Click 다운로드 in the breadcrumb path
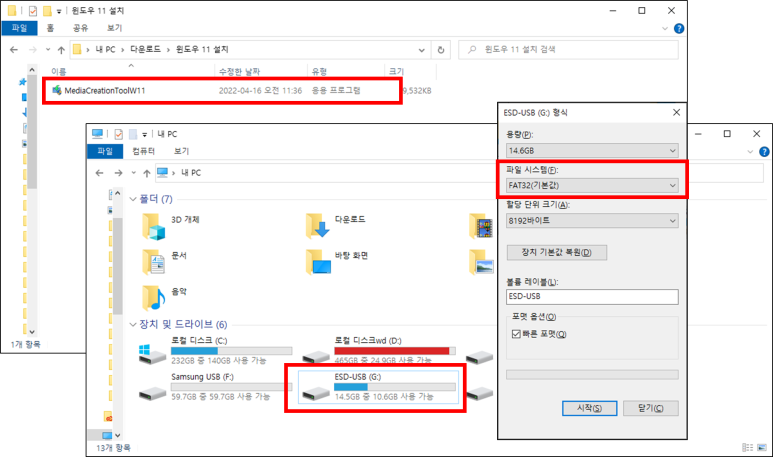The width and height of the screenshot is (773, 457). coord(145,49)
